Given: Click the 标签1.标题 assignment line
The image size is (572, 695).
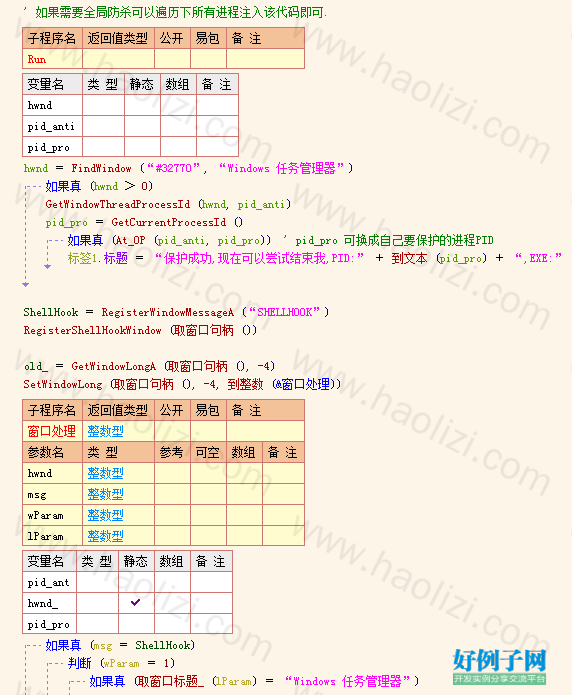Looking at the screenshot, I should (x=315, y=258).
